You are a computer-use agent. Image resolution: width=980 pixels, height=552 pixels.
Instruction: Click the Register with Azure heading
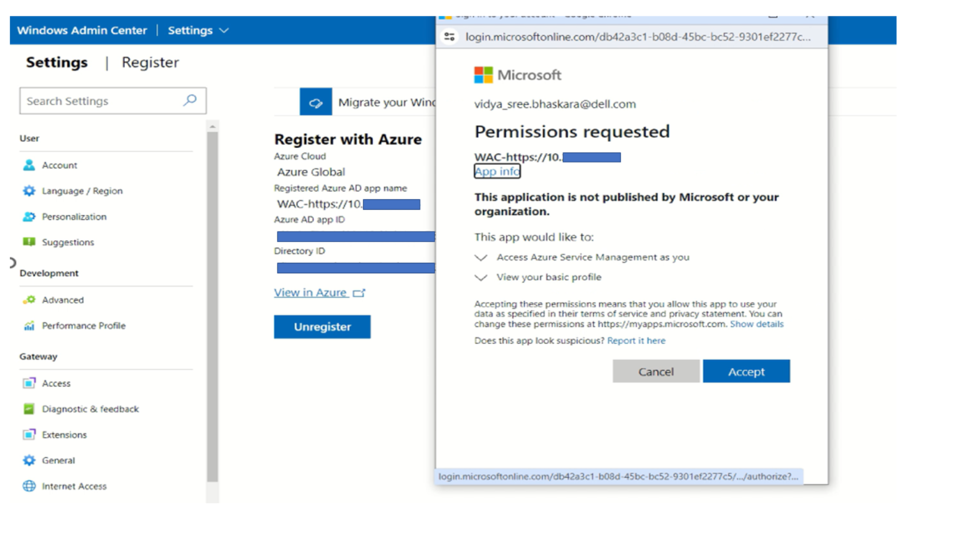coord(348,139)
